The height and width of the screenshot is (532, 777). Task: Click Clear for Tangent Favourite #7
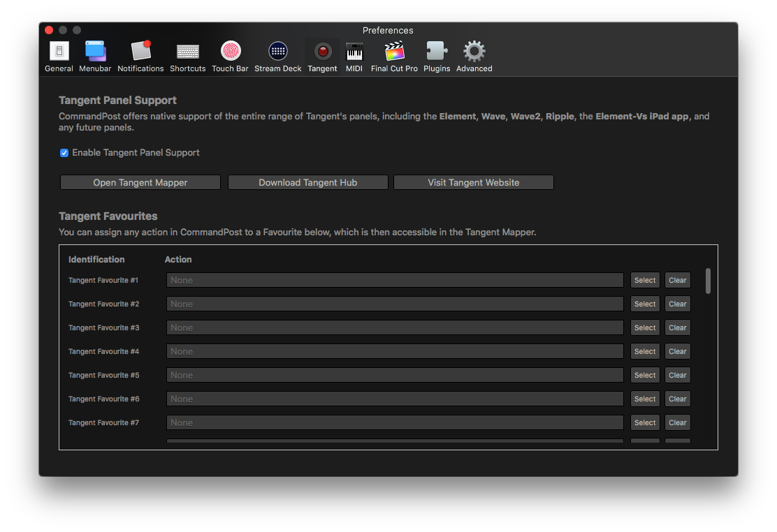point(678,423)
